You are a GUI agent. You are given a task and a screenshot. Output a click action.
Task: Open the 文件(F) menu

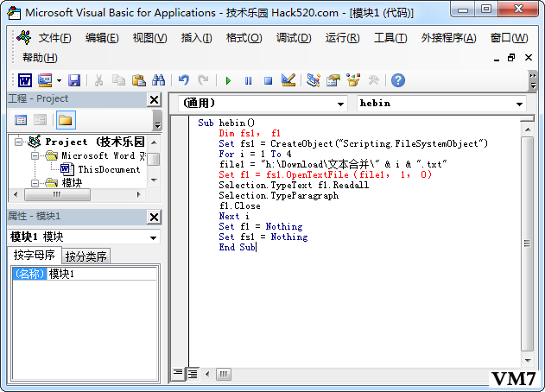click(x=55, y=38)
